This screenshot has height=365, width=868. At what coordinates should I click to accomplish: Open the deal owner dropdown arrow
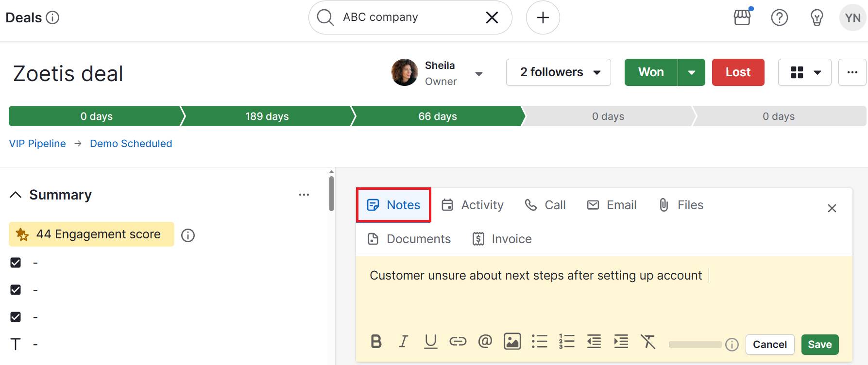[x=479, y=74]
